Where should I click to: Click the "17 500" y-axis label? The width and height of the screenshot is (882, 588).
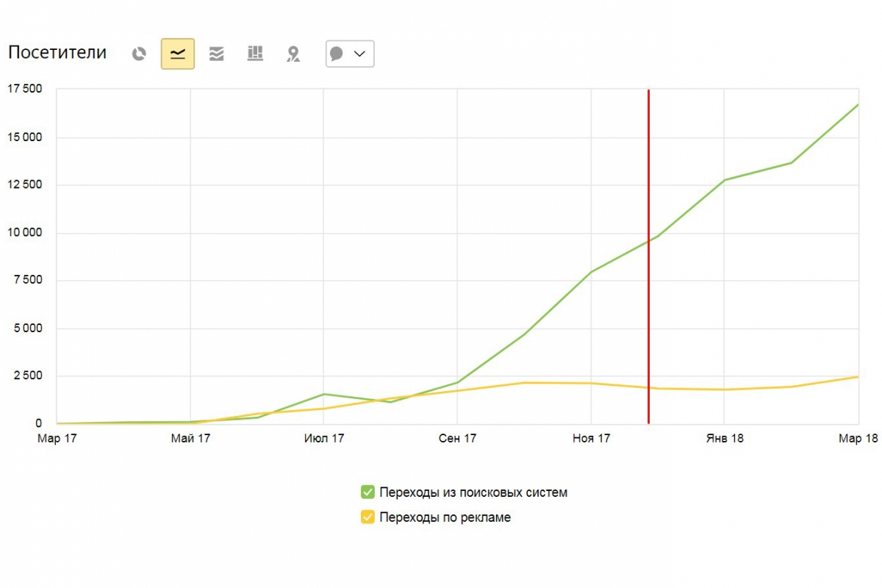[25, 89]
